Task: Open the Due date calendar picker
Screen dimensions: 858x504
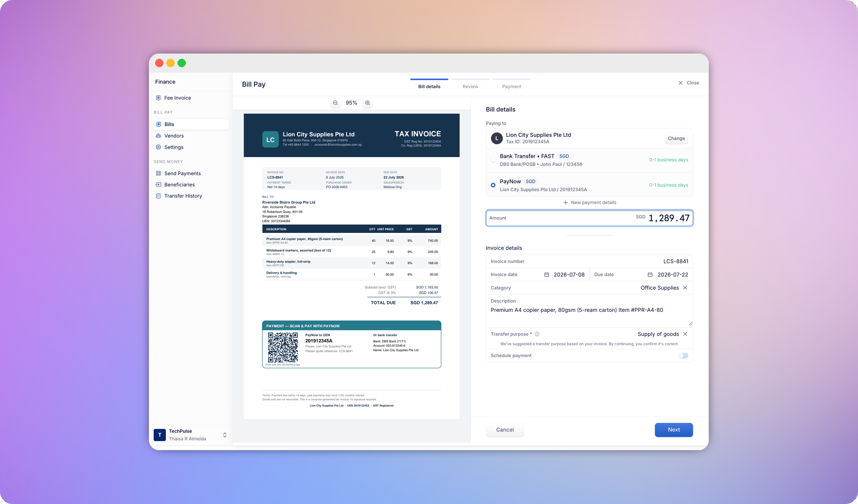Action: (650, 274)
